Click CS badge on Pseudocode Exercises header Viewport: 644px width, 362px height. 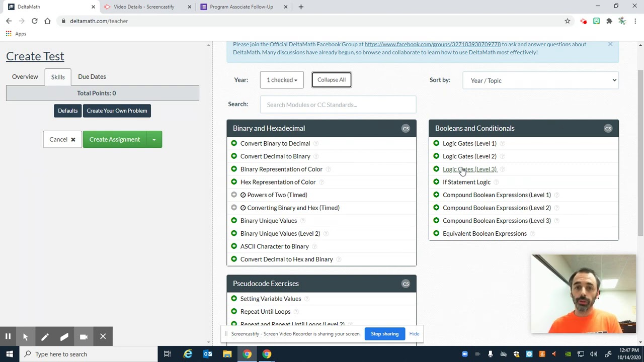[x=406, y=284]
